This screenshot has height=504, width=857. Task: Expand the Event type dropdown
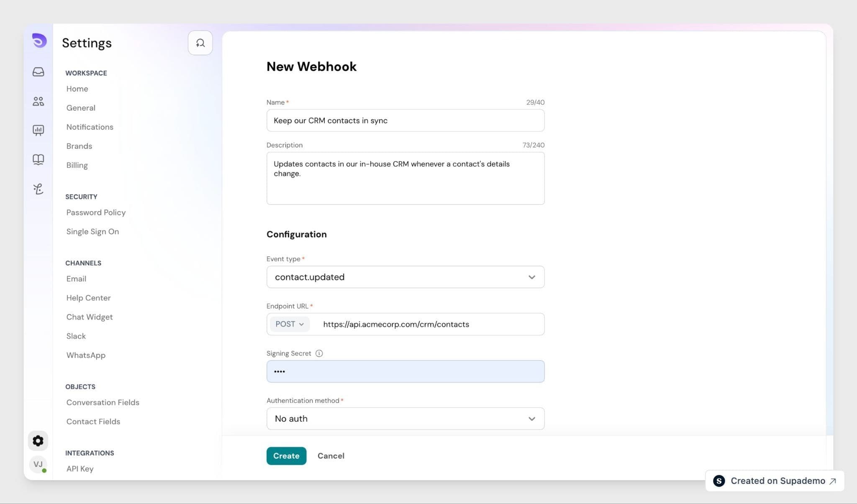[x=405, y=277]
